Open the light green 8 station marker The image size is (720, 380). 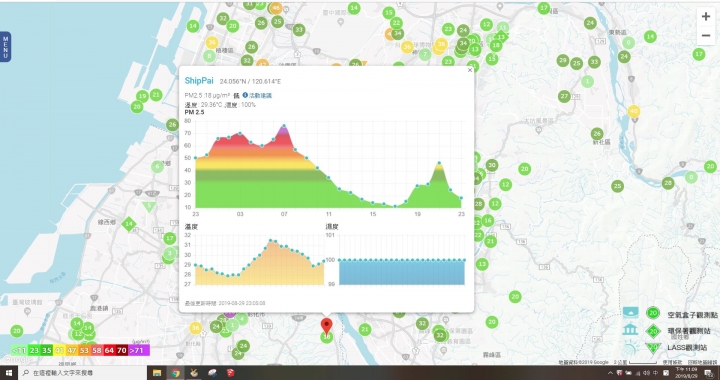pos(209,56)
